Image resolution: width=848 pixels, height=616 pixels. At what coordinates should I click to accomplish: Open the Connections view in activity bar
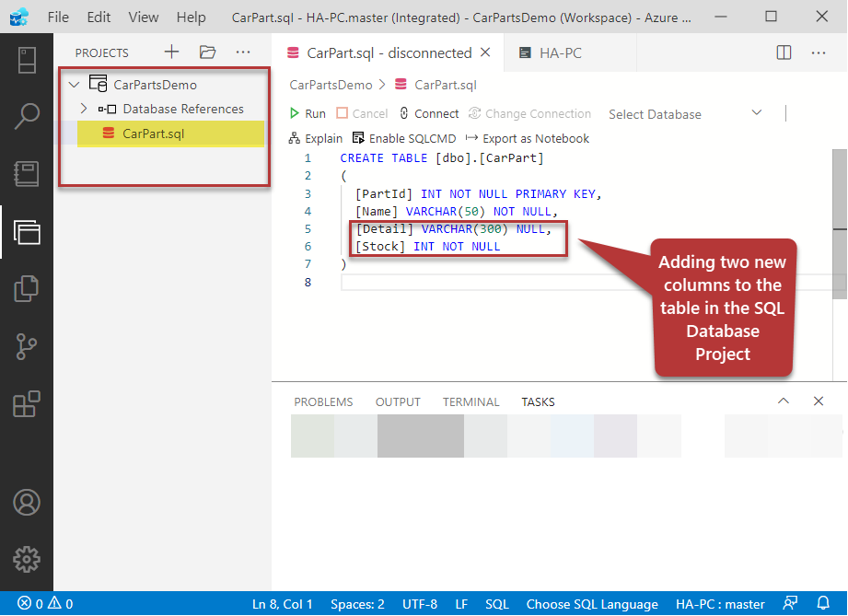coord(27,59)
